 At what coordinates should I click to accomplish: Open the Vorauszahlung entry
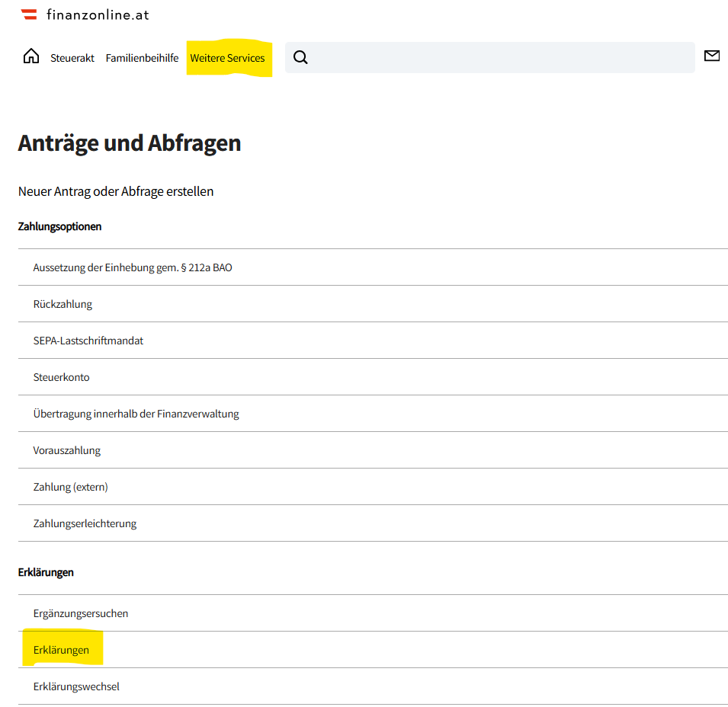[x=67, y=450]
